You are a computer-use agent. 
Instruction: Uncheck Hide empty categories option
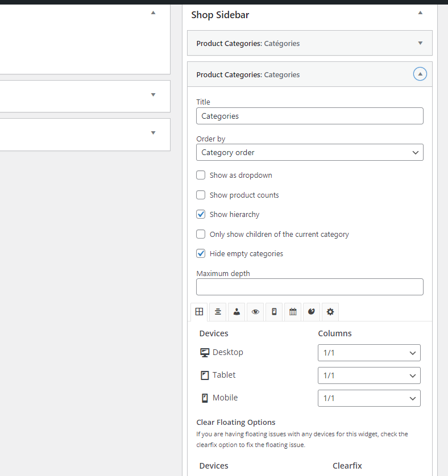pyautogui.click(x=201, y=253)
